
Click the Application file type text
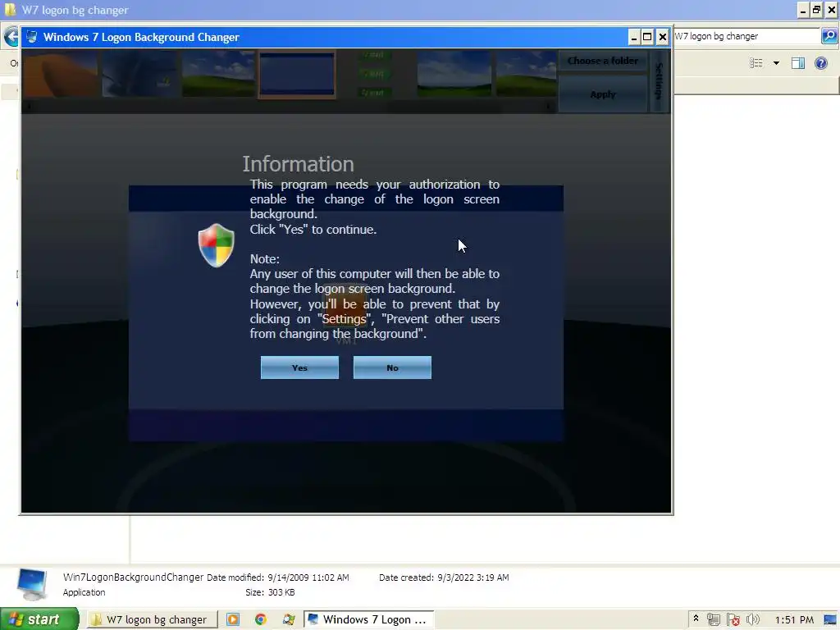(84, 592)
